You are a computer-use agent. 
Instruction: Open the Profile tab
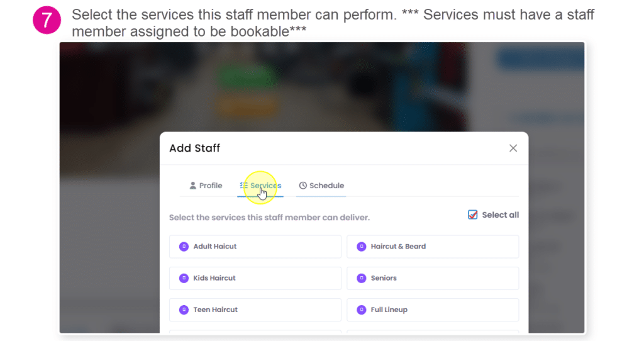tap(206, 186)
